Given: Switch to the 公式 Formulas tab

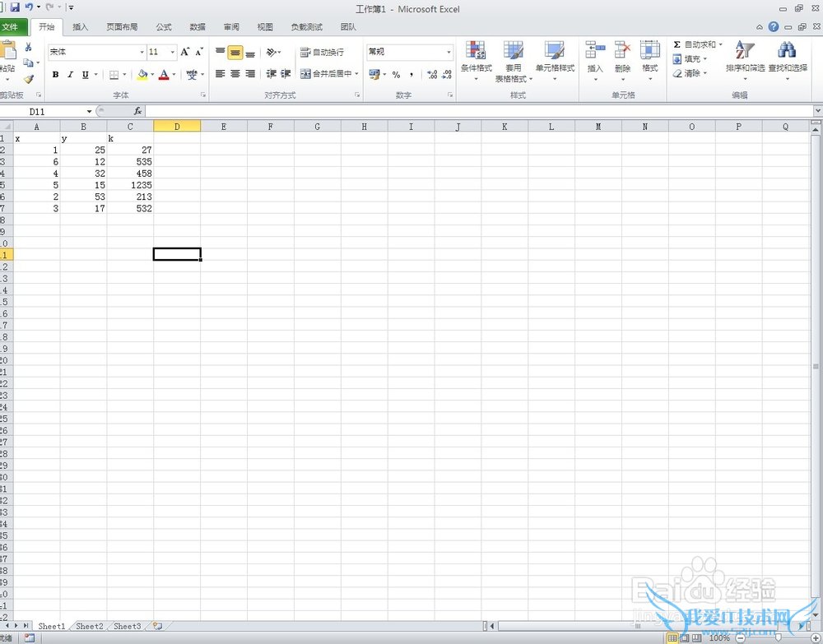Looking at the screenshot, I should coord(164,27).
